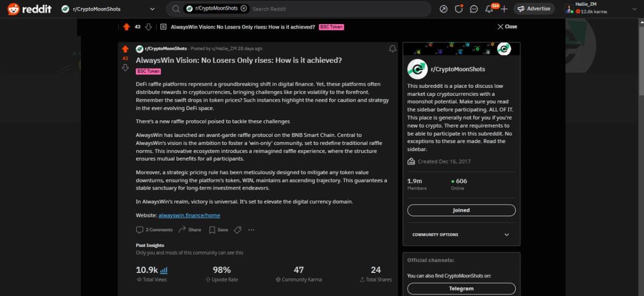This screenshot has width=644, height=296.
Task: Click the 606 Online count
Action: coord(459,184)
